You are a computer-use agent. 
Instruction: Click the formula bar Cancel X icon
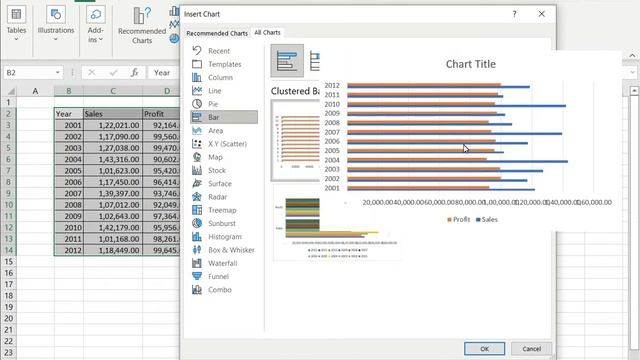point(91,73)
